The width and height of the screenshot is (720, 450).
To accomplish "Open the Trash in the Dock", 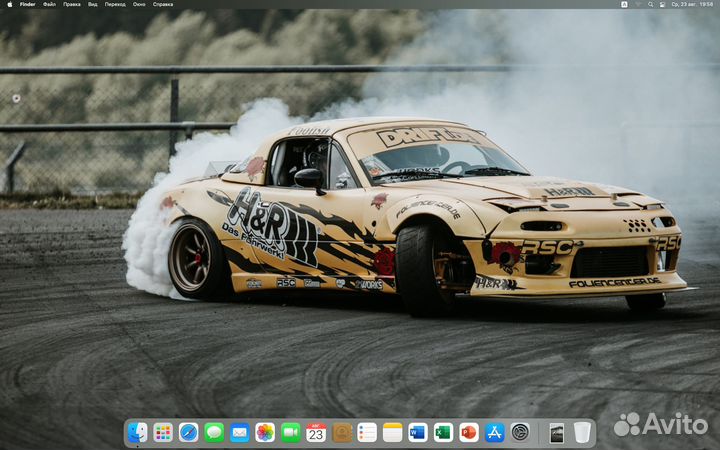I will pyautogui.click(x=582, y=433).
